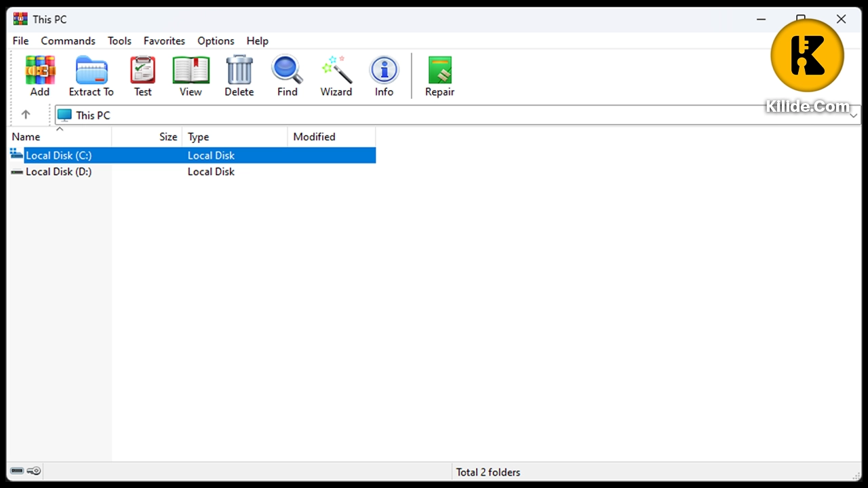Image resolution: width=868 pixels, height=488 pixels.
Task: Click the Test archive toolbar icon
Action: [x=142, y=70]
